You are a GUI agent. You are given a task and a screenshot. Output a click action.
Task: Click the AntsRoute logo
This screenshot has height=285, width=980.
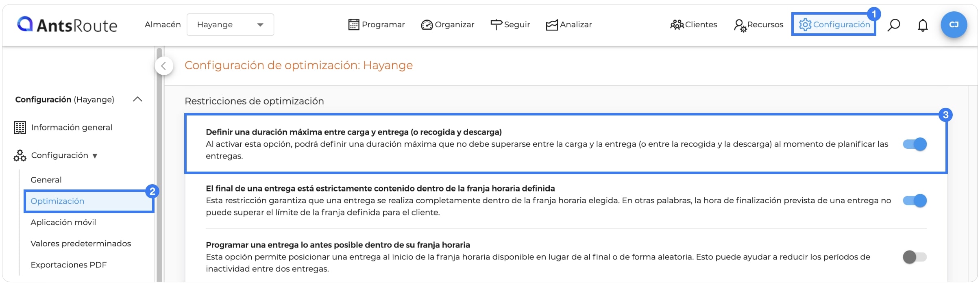[67, 25]
